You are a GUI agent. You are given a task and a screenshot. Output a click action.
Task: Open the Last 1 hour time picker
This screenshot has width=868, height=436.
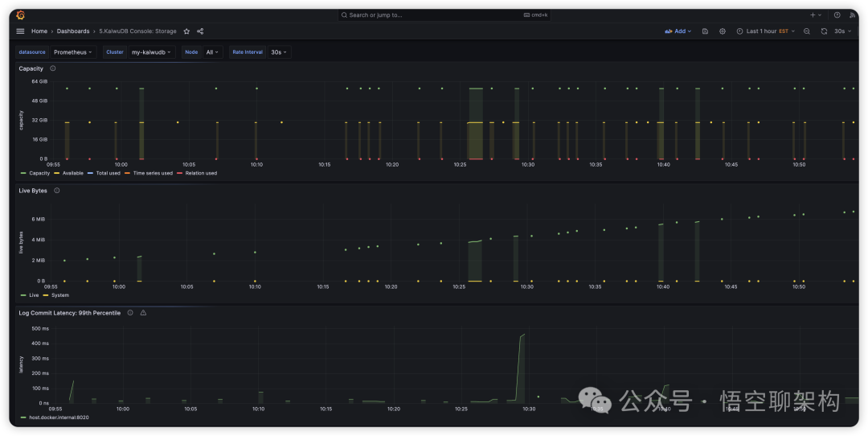tap(765, 31)
